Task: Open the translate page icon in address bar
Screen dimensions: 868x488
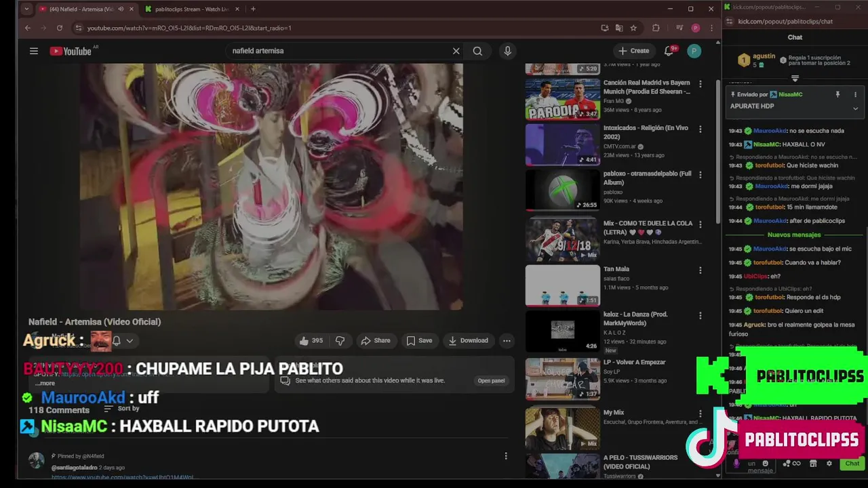Action: [619, 28]
